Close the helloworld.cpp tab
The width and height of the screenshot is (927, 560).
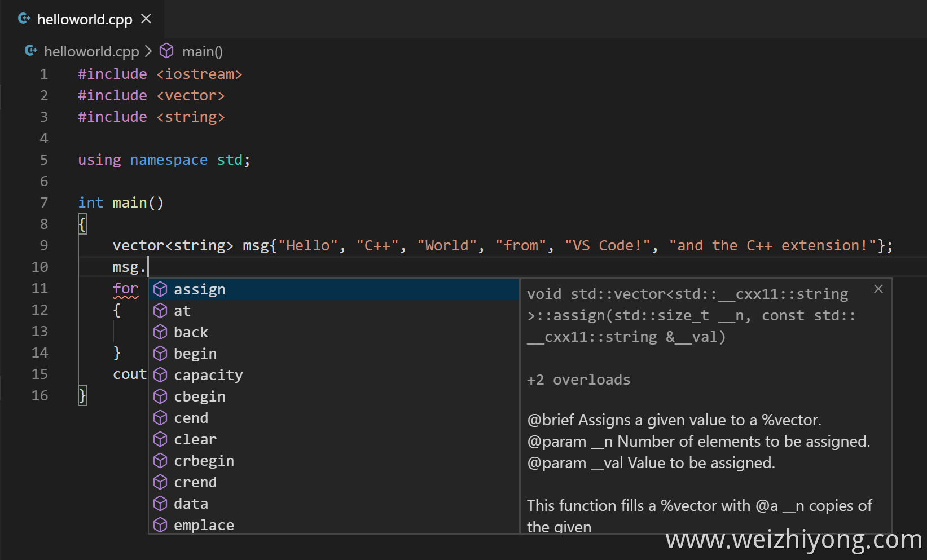(146, 19)
